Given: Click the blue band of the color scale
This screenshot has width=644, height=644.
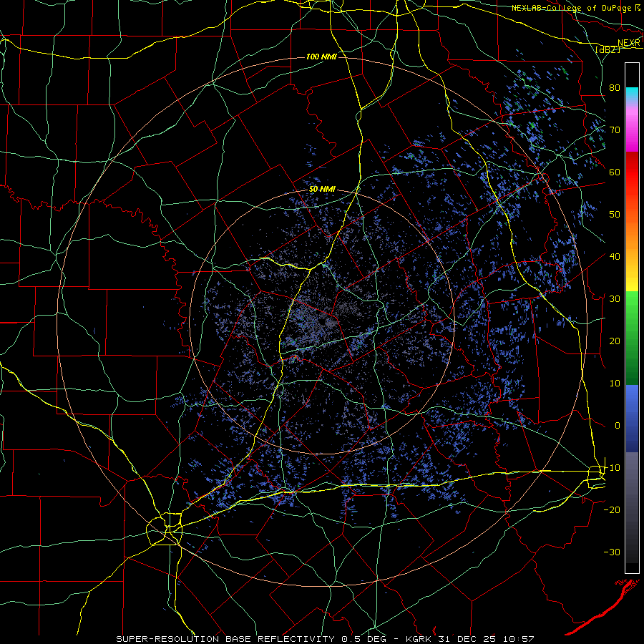Looking at the screenshot, I should [632, 418].
